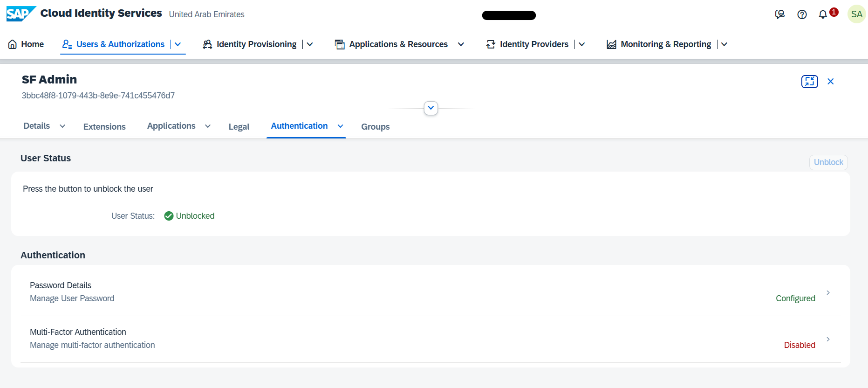Open the SA user avatar menu
Viewport: 868px width, 388px height.
[856, 14]
